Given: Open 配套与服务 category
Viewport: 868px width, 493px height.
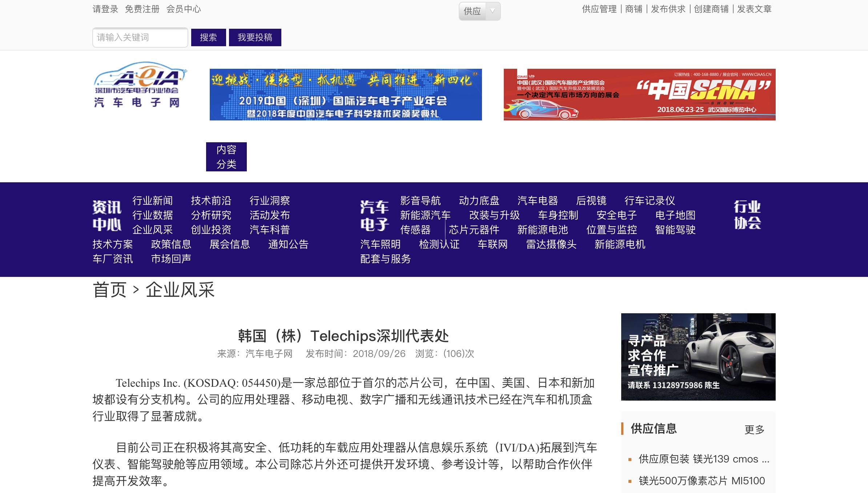Looking at the screenshot, I should click(386, 259).
